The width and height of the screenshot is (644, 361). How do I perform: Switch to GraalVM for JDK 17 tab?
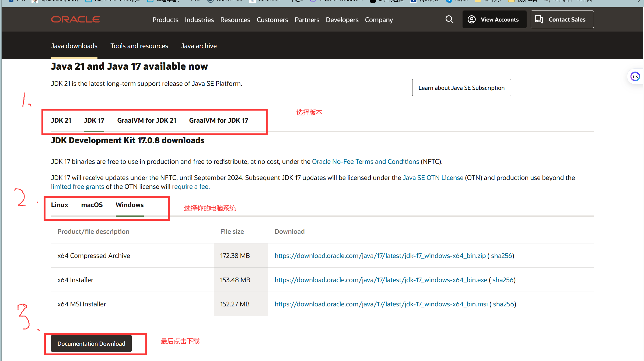tap(218, 120)
